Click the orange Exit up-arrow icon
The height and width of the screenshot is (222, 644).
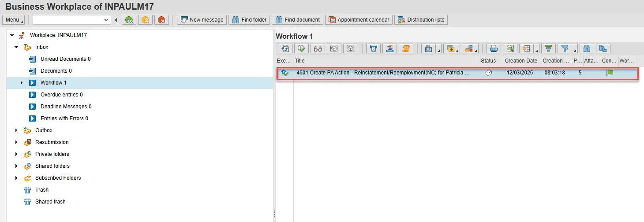145,20
